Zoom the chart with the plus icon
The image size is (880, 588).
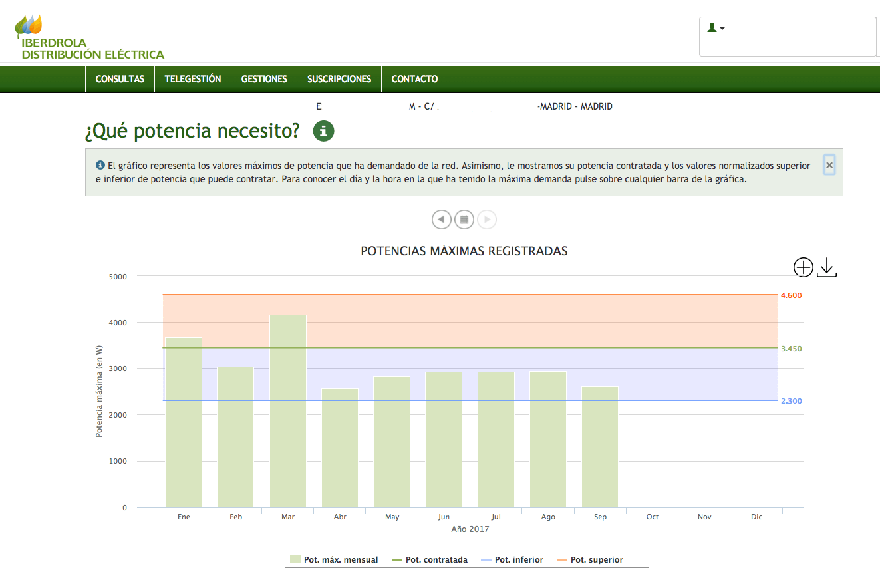point(804,267)
